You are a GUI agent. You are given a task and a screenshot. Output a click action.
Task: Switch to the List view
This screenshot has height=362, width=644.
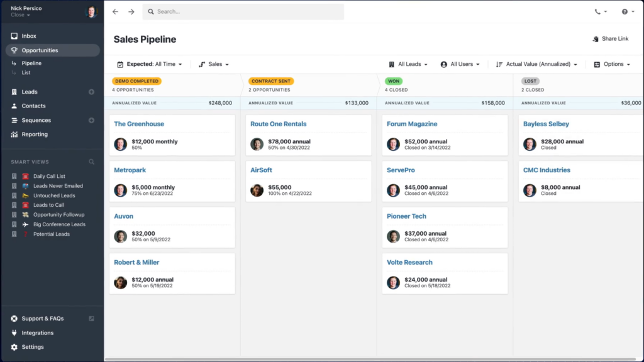26,73
